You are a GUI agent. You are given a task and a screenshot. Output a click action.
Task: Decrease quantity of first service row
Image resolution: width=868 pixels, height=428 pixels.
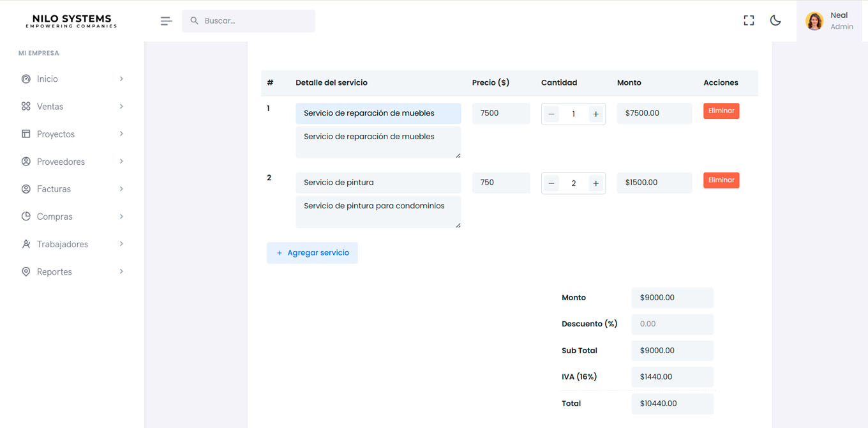(x=551, y=114)
